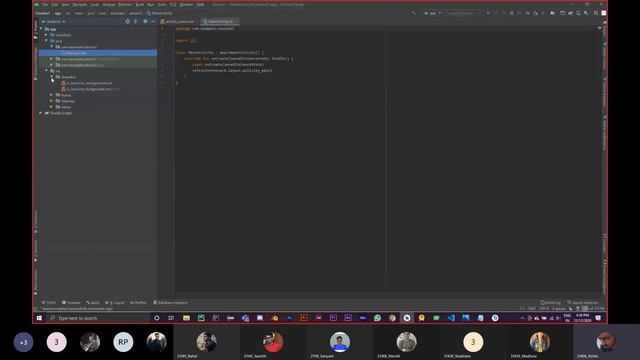Open Blender on the taskbar

tap(275, 318)
